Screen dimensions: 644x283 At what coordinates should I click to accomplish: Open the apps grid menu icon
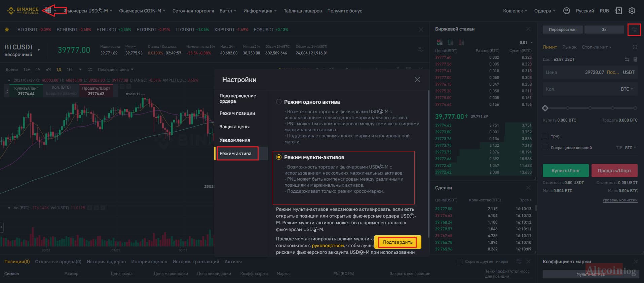point(48,11)
